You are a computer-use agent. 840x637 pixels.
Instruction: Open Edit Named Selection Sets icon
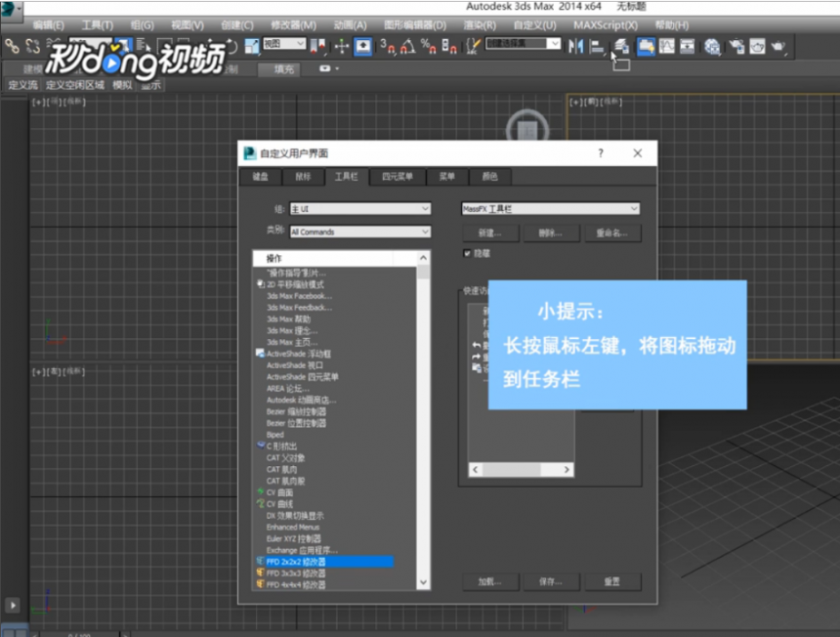coord(473,47)
